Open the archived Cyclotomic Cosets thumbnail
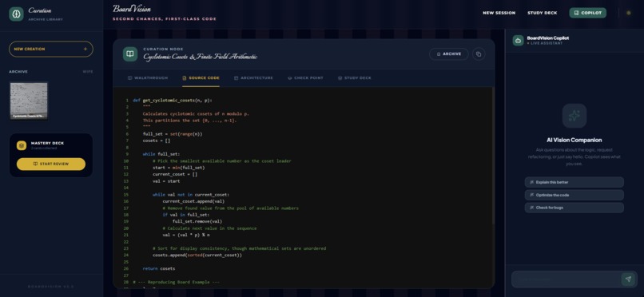644x297 pixels. tap(29, 101)
